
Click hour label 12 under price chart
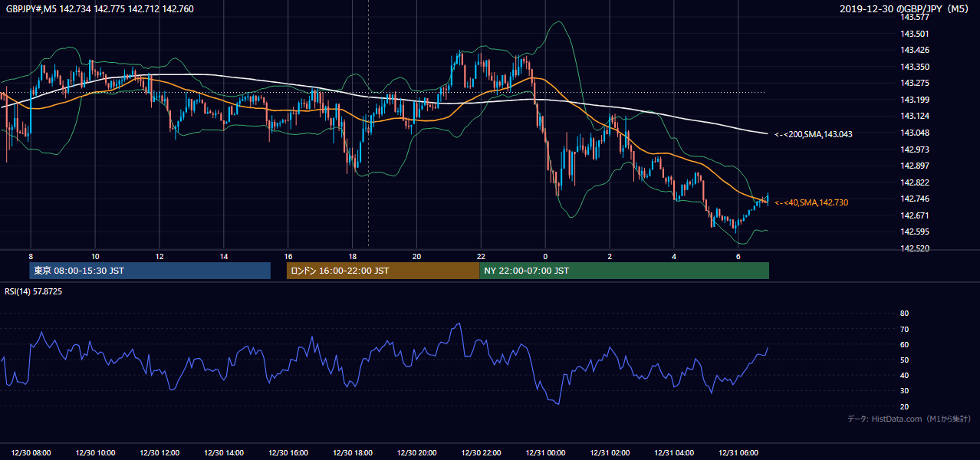[159, 256]
